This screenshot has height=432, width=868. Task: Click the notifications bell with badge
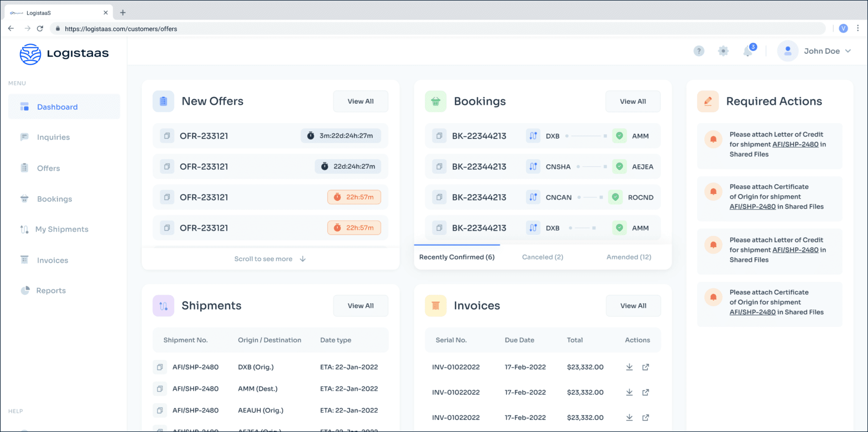[748, 51]
